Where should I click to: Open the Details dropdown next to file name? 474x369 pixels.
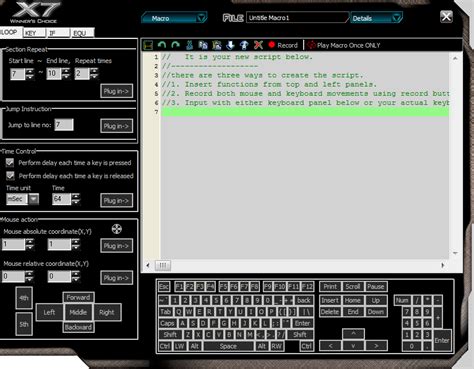pos(376,18)
